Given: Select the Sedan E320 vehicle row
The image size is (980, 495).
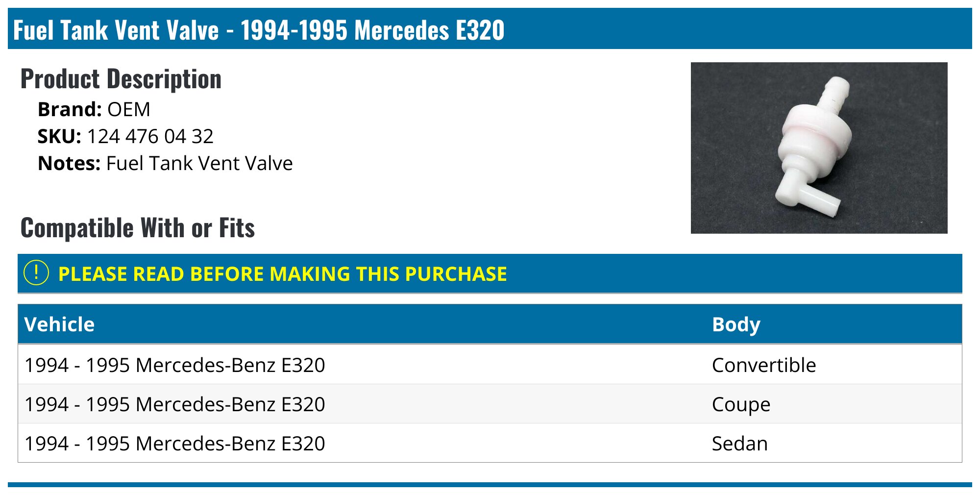Looking at the screenshot, I should click(x=175, y=444).
